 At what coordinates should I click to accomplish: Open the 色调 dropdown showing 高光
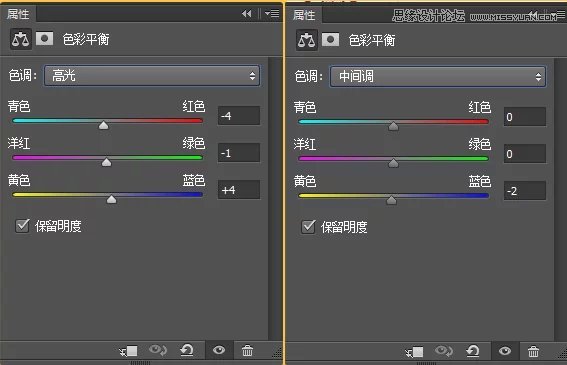click(x=152, y=76)
